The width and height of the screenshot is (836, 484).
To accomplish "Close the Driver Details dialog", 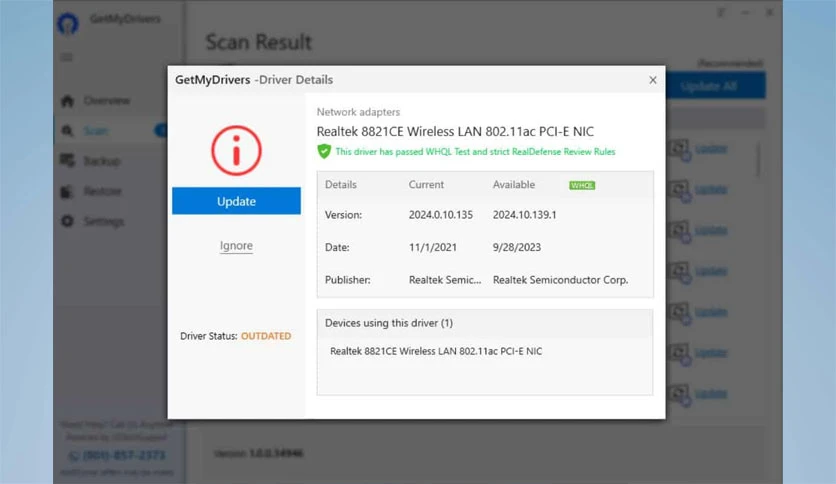I will coord(653,80).
